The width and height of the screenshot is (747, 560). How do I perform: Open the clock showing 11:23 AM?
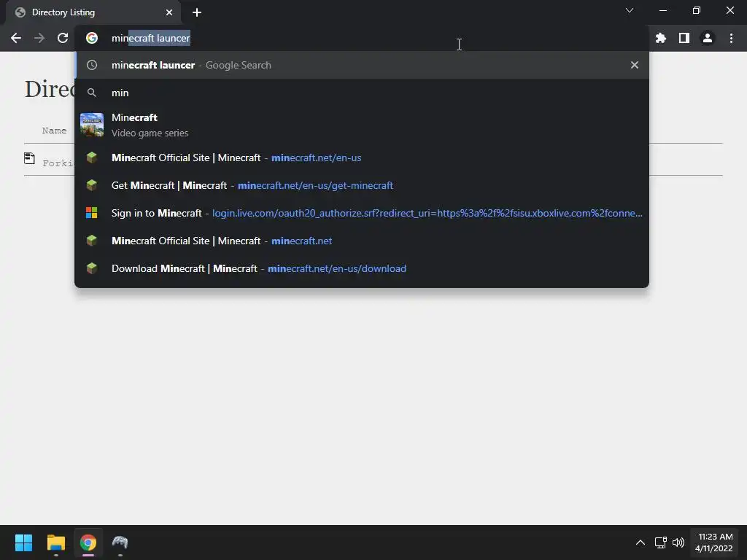click(x=714, y=542)
